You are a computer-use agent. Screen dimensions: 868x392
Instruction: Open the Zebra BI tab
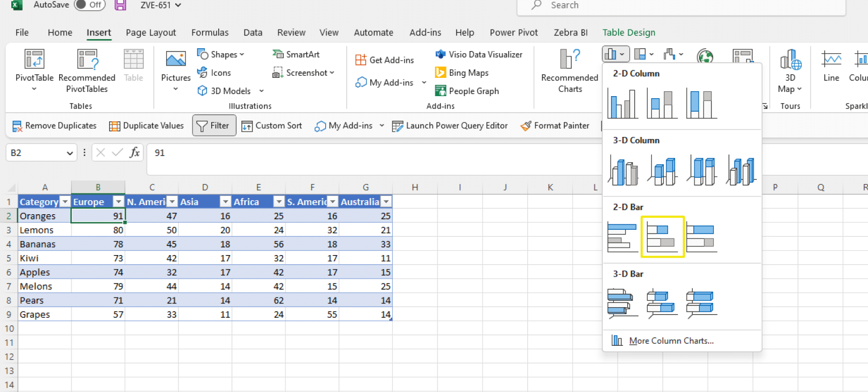click(571, 33)
